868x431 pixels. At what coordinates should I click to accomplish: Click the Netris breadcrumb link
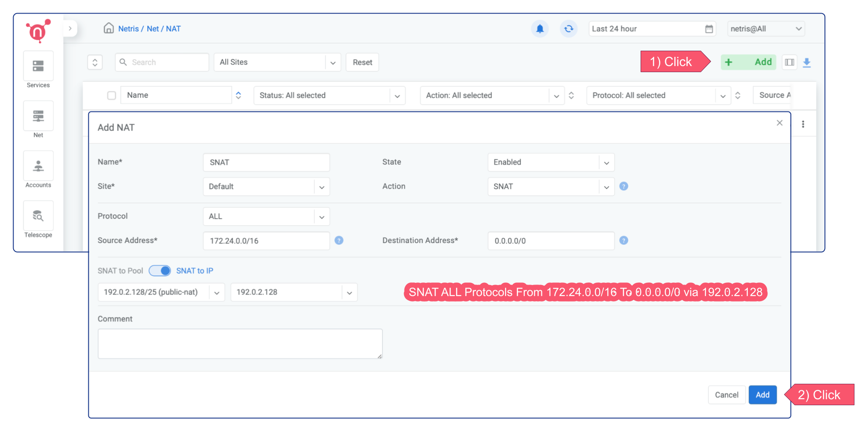[129, 28]
